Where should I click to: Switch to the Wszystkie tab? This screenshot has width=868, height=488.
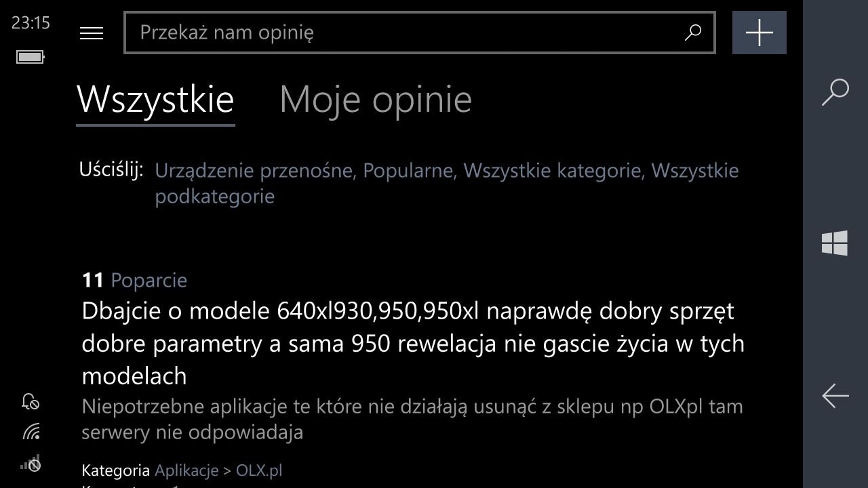pos(155,99)
